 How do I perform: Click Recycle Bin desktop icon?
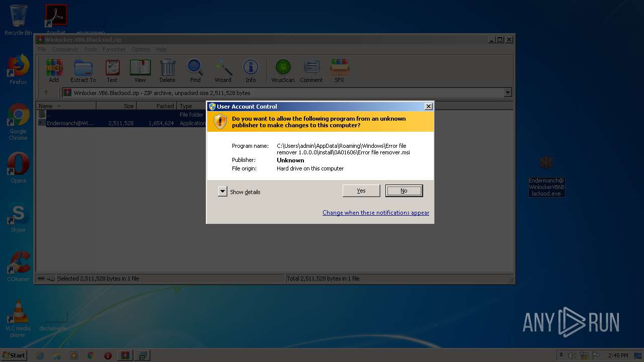coord(18,20)
